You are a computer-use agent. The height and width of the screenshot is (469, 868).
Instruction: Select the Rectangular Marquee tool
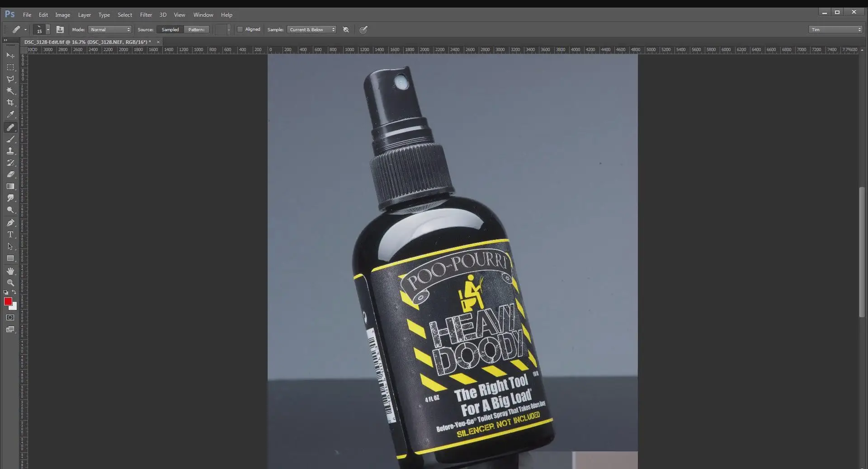coord(10,67)
